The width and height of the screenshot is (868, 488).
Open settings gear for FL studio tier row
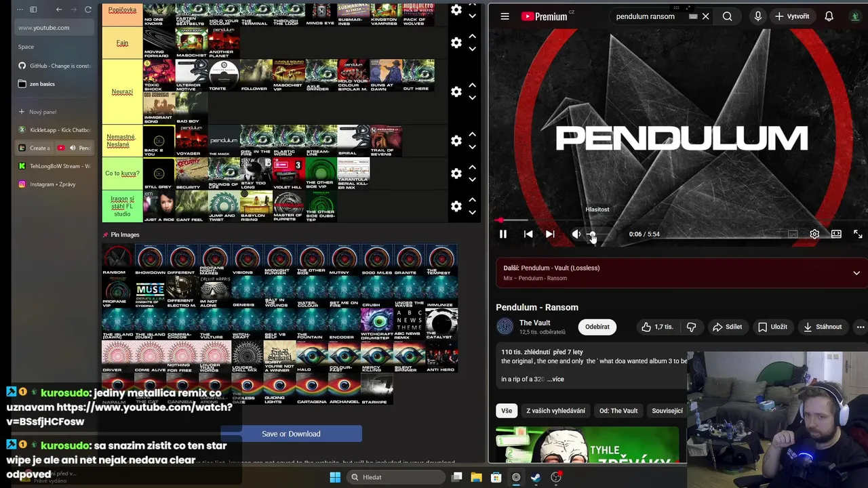pos(456,206)
